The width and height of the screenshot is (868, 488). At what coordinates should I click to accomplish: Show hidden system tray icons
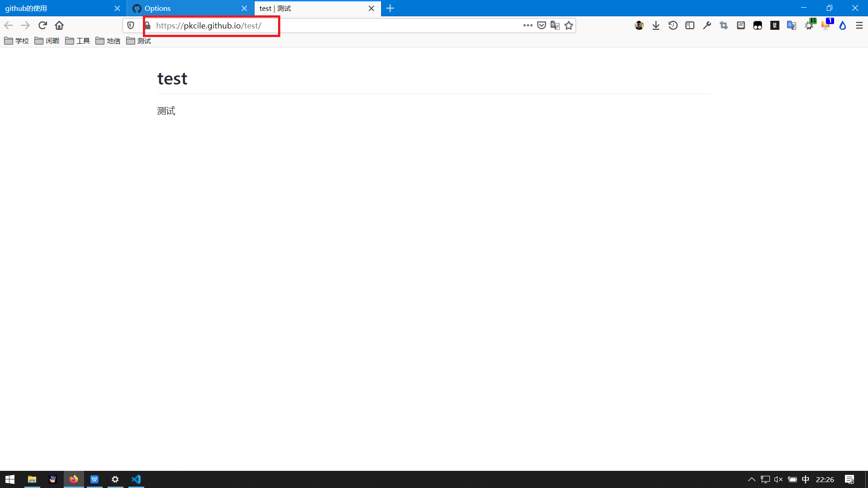point(751,479)
